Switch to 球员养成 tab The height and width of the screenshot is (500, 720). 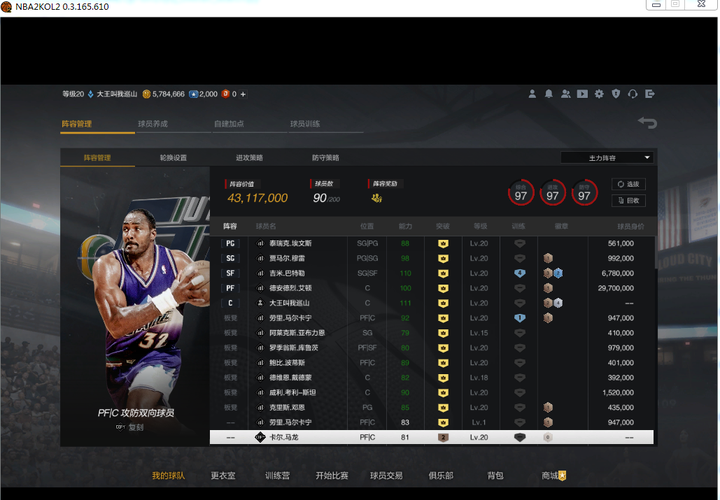(x=153, y=124)
